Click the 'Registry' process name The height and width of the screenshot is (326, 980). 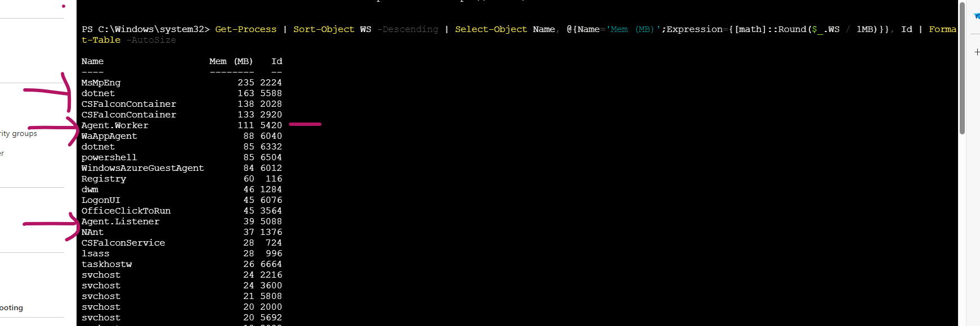104,179
